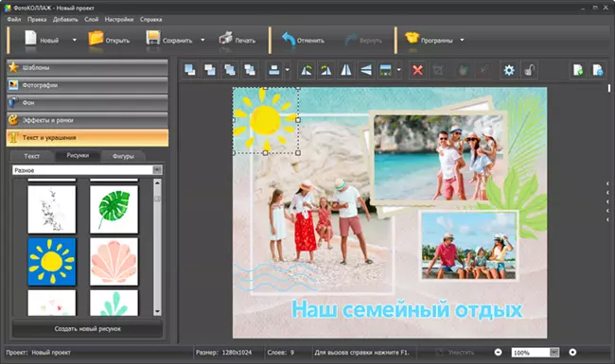The image size is (615, 364).
Task: Select the teal coral splash clipart
Action: pos(114,303)
